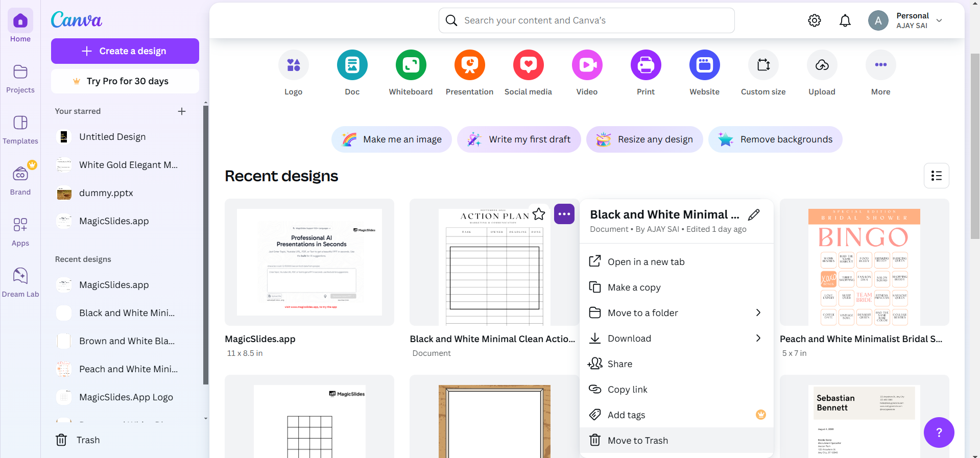Image resolution: width=980 pixels, height=458 pixels.
Task: Expand the Move to a folder submenu
Action: pos(677,313)
